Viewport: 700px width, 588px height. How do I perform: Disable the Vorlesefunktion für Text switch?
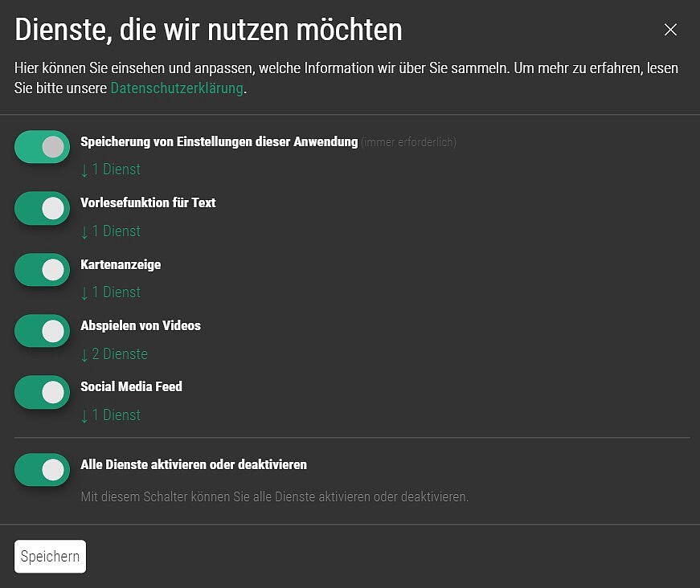tap(43, 208)
